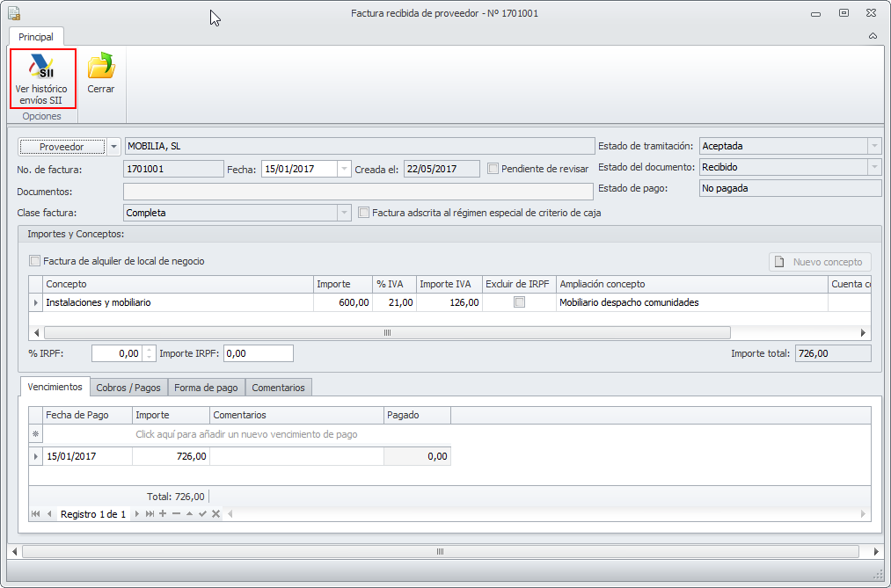Click the Nuevo concepto button
Viewport: 891px width, 588px height.
pyautogui.click(x=821, y=262)
